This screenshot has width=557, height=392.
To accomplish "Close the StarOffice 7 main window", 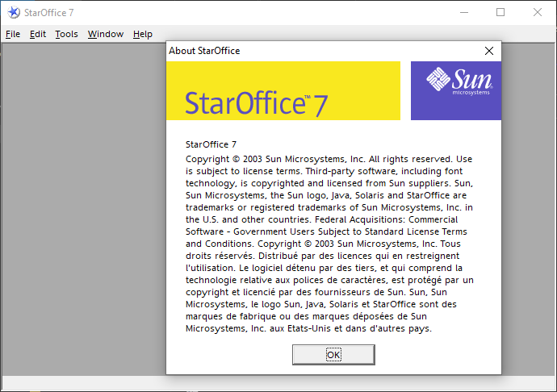I will (x=538, y=12).
